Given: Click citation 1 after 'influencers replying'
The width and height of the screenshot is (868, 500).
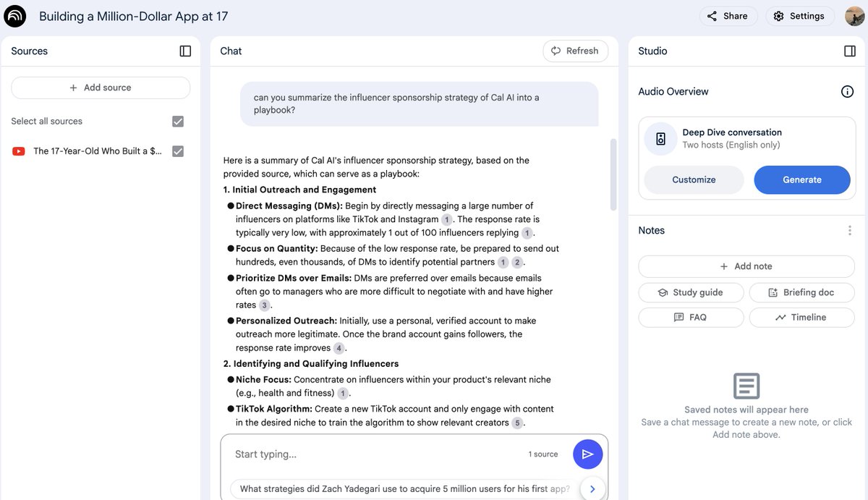Looking at the screenshot, I should coord(527,233).
